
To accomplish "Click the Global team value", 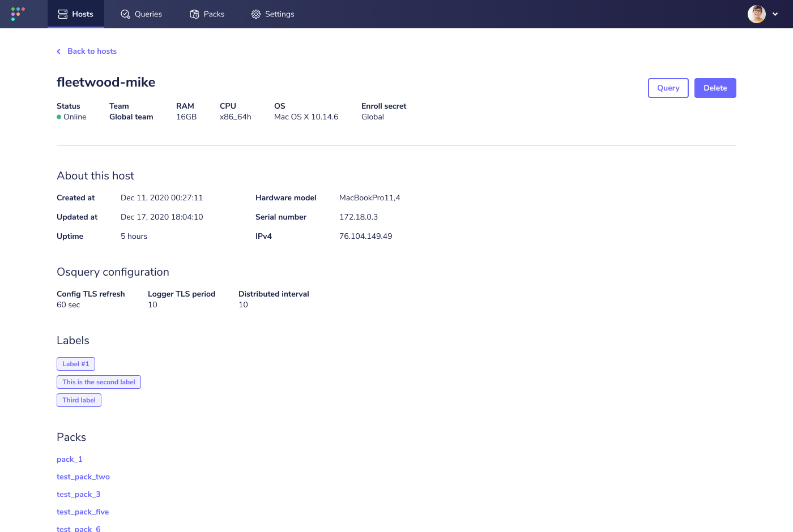I will (x=131, y=117).
